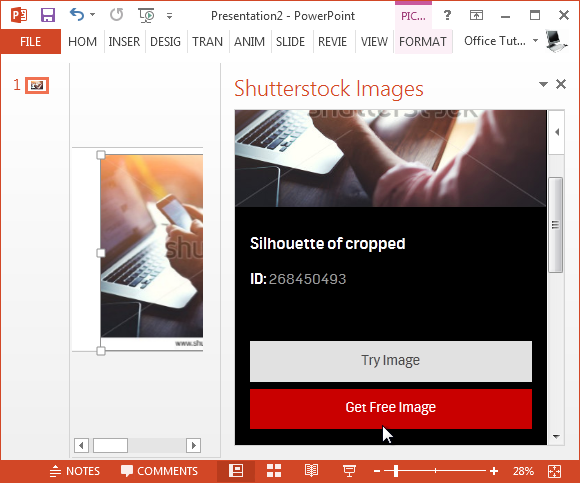Open the FILE tab
The width and height of the screenshot is (580, 483).
coord(31,41)
